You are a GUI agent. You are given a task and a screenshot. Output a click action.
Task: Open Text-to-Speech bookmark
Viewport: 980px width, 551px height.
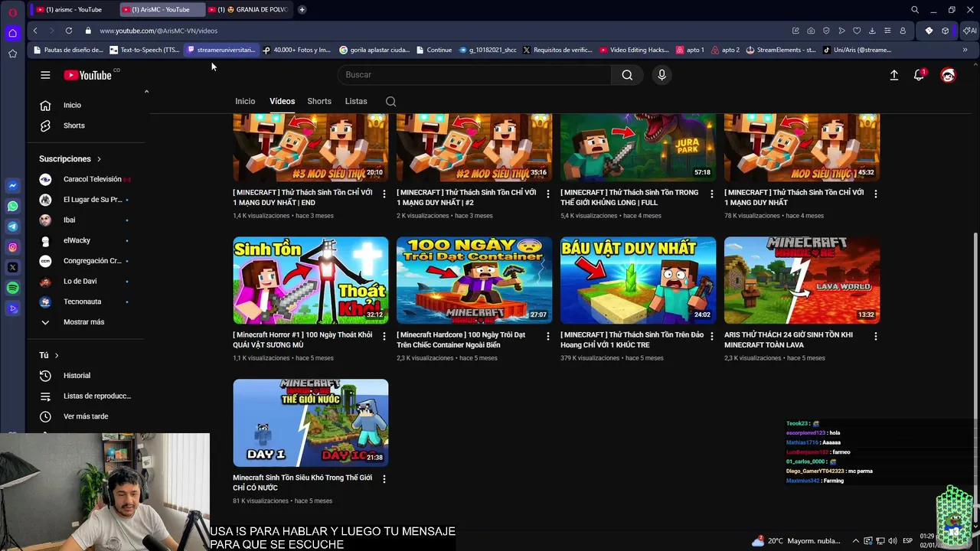[144, 50]
